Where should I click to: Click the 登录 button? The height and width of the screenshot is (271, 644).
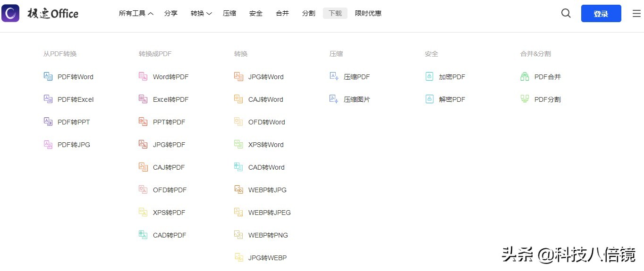pos(601,14)
